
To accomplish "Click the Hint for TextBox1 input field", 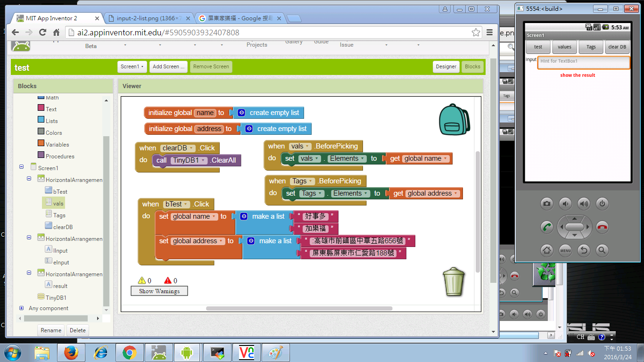I will coord(583,62).
